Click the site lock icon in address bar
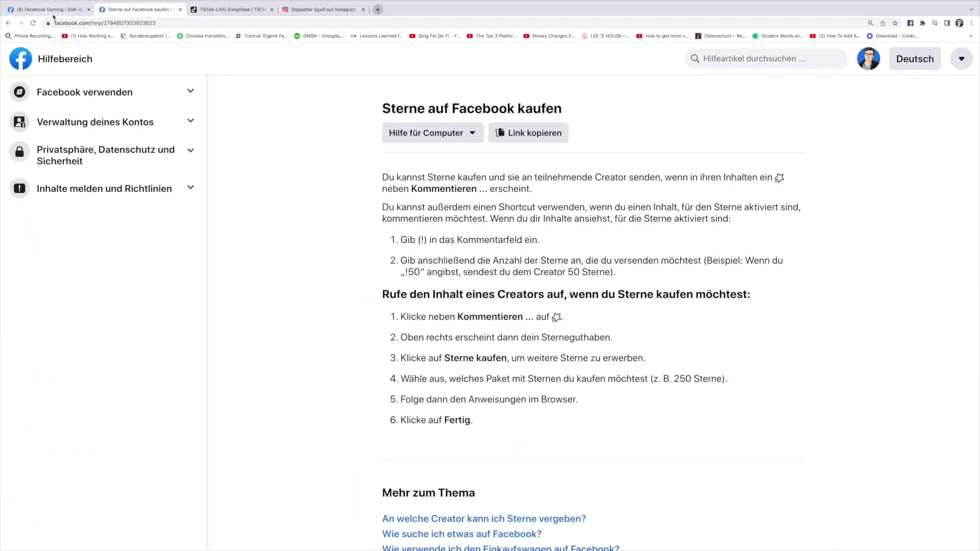The image size is (980, 551). [x=48, y=23]
